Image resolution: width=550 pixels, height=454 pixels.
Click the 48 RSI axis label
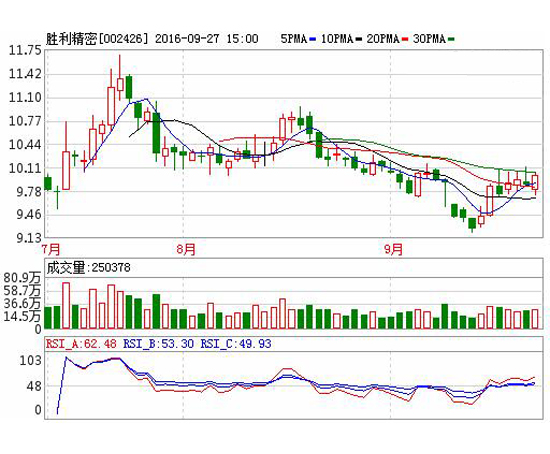34,387
